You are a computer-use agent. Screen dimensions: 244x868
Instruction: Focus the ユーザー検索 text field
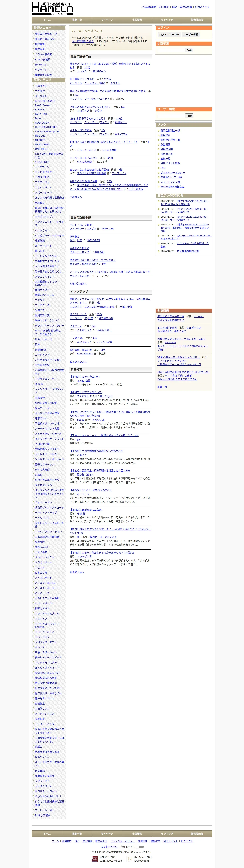[171, 116]
